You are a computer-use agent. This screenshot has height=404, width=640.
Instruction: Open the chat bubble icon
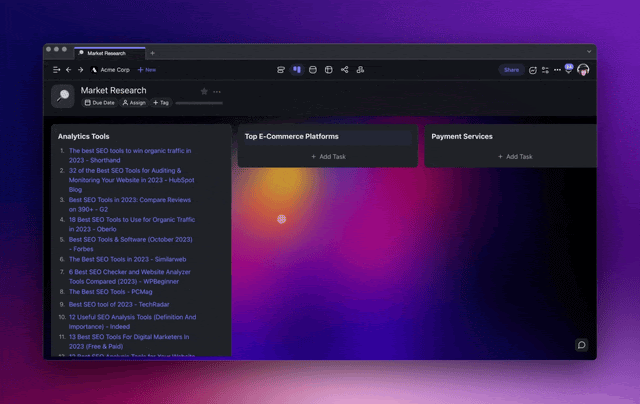click(x=581, y=345)
